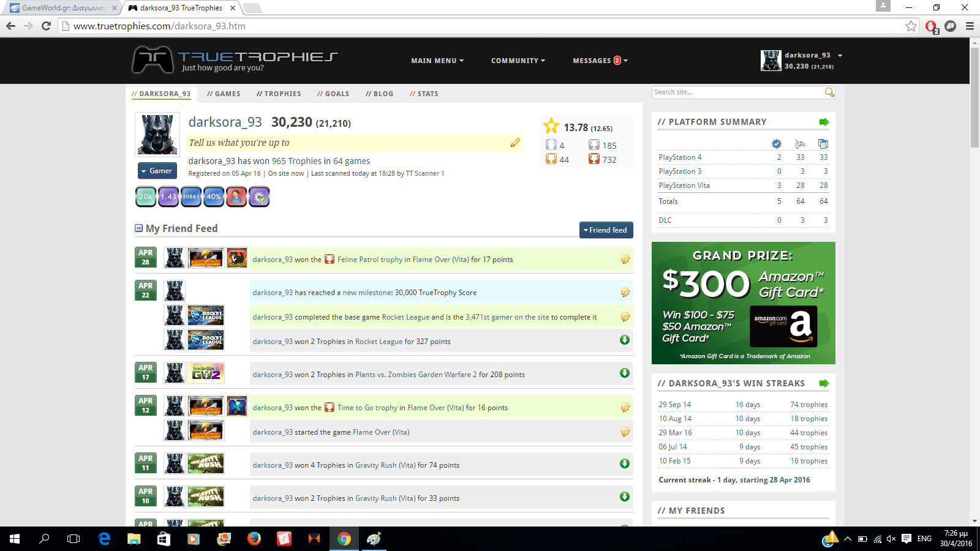Click the $300 Amazon Gift Card ad
The height and width of the screenshot is (551, 980).
(x=744, y=303)
